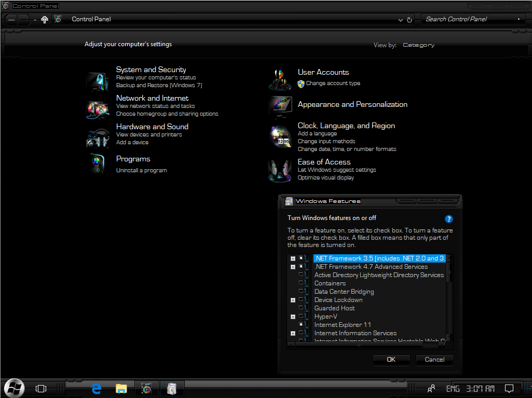Open Task View from the taskbar

click(x=41, y=389)
